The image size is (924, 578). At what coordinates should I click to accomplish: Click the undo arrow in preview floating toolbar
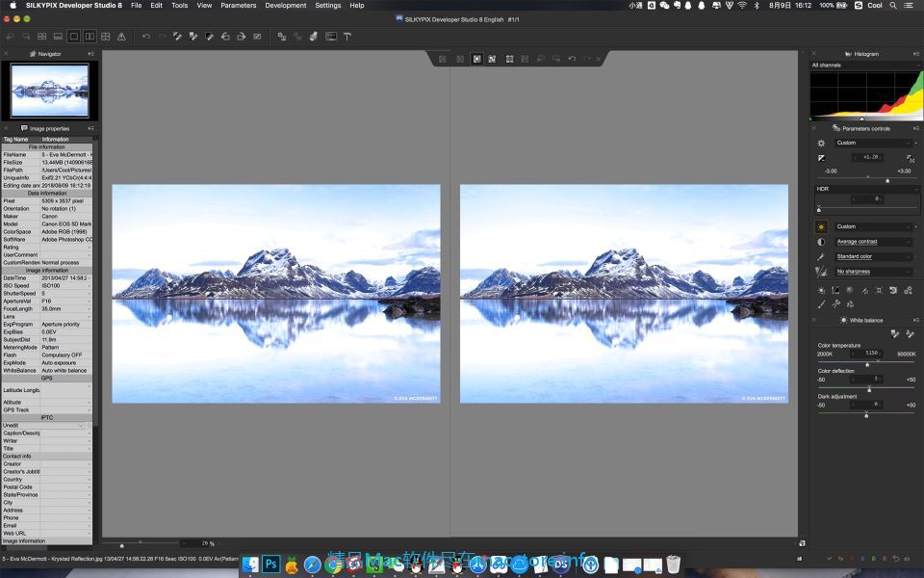pyautogui.click(x=572, y=59)
